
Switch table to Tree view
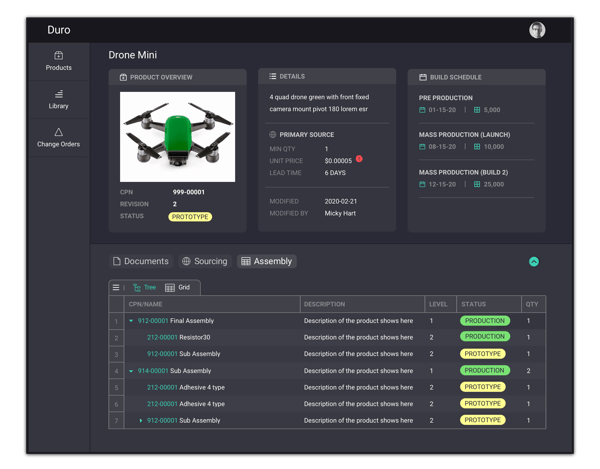144,288
